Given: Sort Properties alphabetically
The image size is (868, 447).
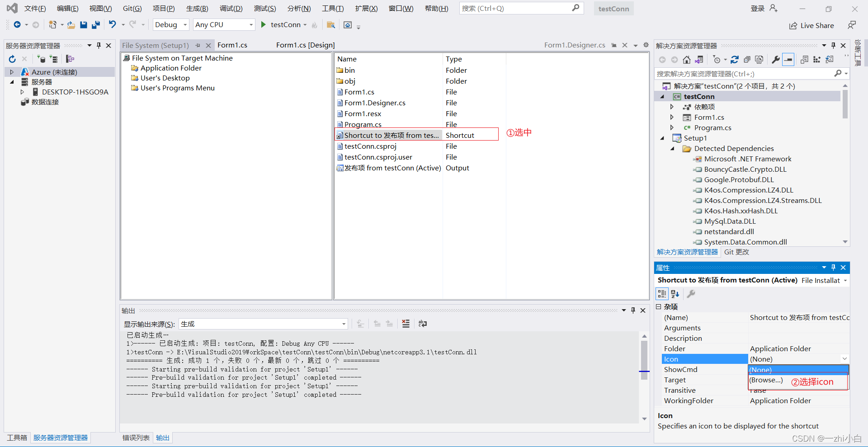Looking at the screenshot, I should 675,294.
